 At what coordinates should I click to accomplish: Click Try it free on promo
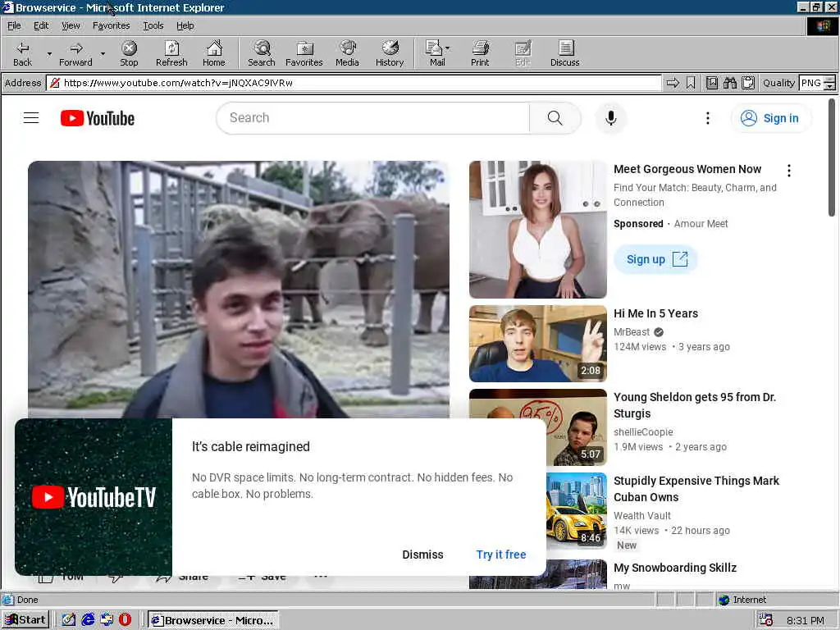click(501, 555)
